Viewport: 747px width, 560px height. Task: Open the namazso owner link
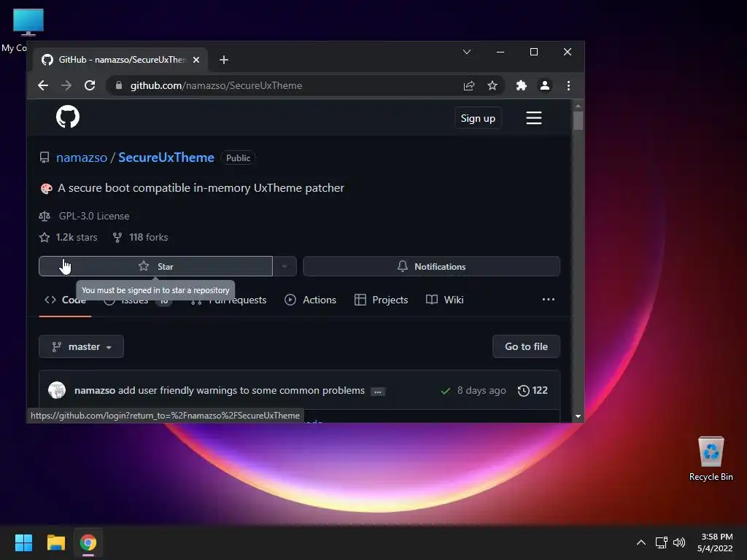click(x=82, y=157)
